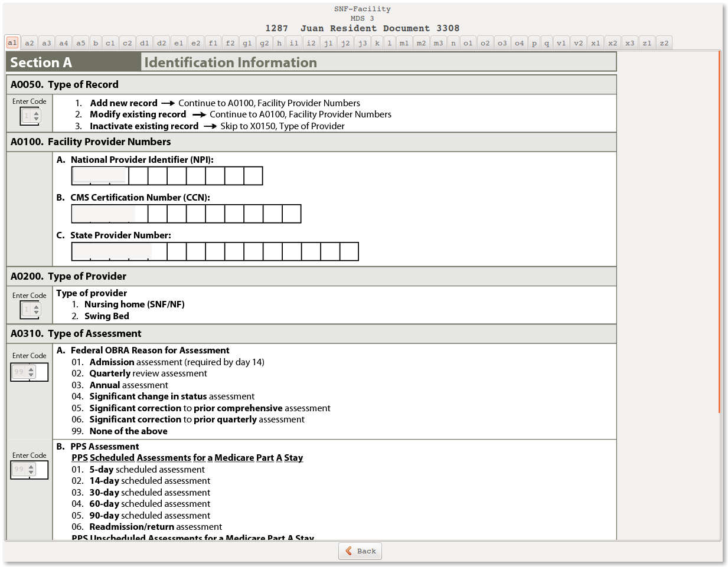This screenshot has height=567, width=728.
Task: Click the 'Quarterly review assessment' text
Action: [148, 373]
